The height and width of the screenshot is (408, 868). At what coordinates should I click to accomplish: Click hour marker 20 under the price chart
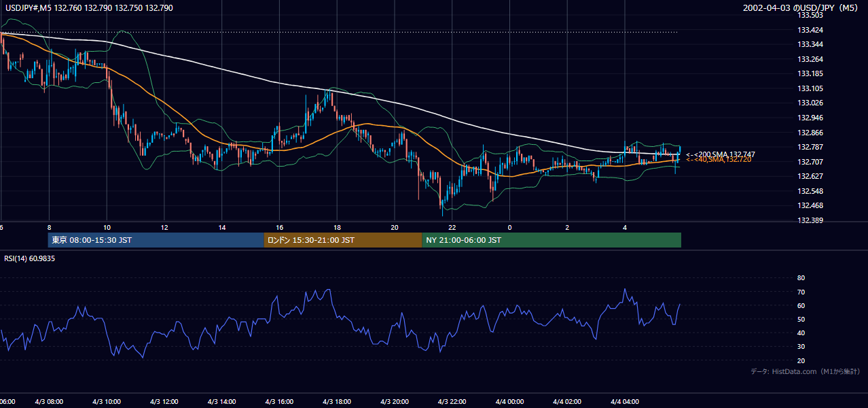395,227
